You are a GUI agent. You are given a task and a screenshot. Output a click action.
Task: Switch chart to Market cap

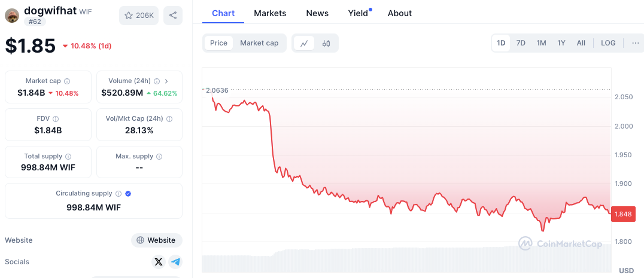(x=259, y=43)
